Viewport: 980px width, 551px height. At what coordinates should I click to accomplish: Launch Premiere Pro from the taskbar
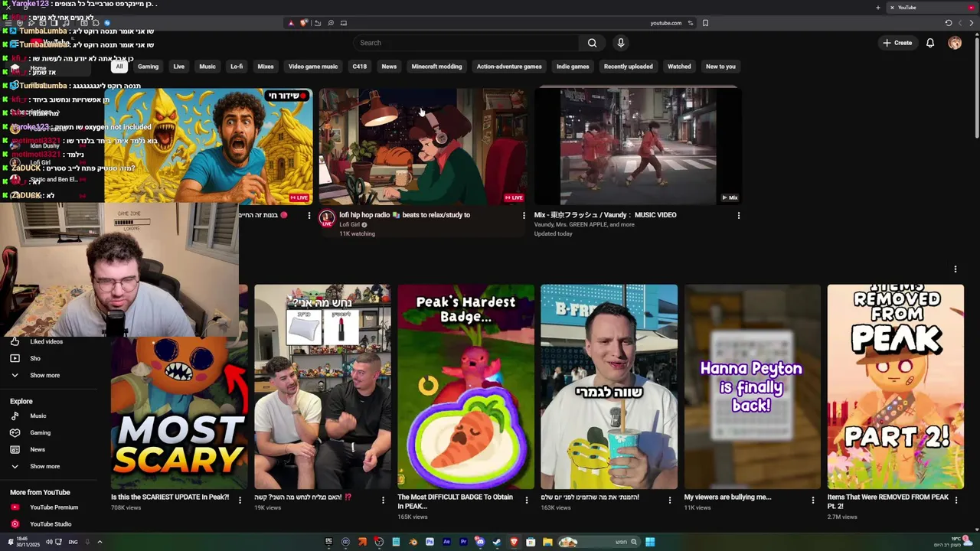click(x=463, y=542)
